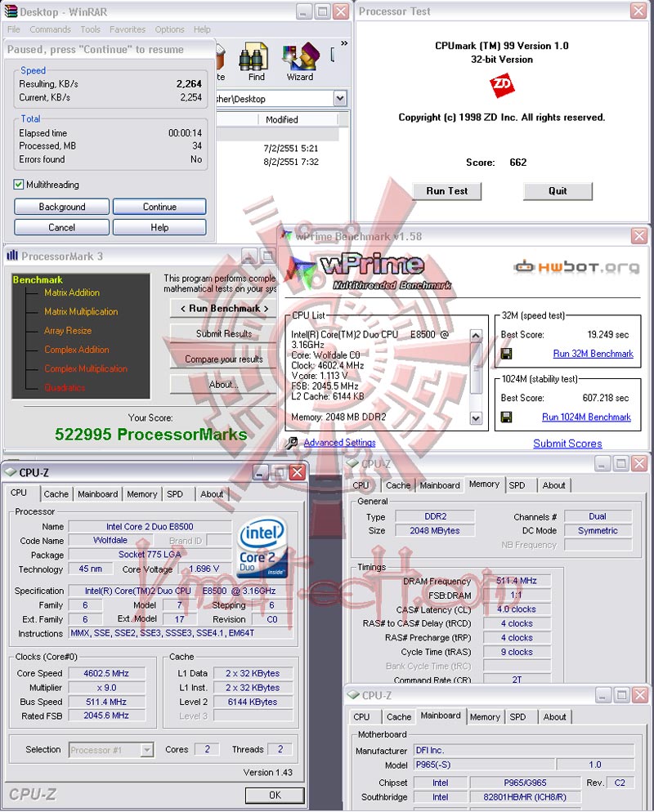Click "4602.5 MHz" Core Speed value
This screenshot has width=654, height=812.
click(x=106, y=673)
